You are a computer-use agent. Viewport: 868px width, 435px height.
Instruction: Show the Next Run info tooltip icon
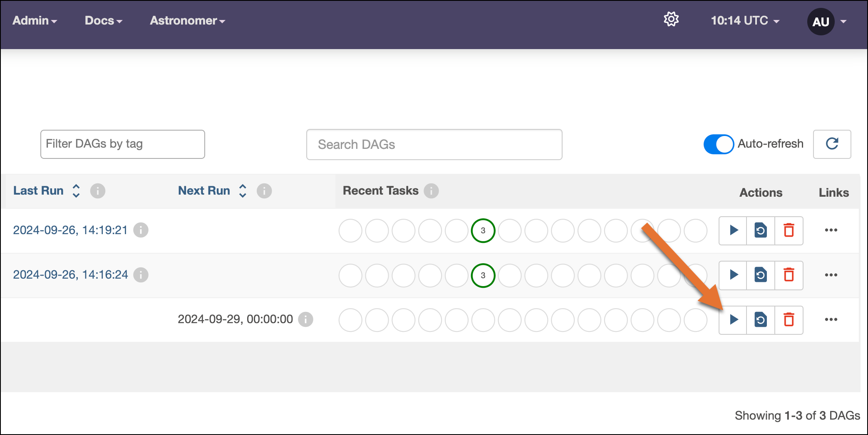click(264, 191)
